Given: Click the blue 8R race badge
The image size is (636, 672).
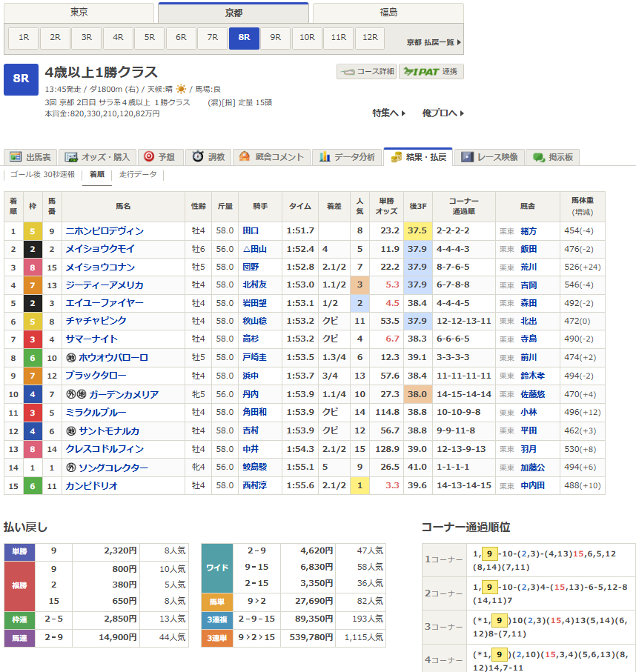Looking at the screenshot, I should (21, 80).
